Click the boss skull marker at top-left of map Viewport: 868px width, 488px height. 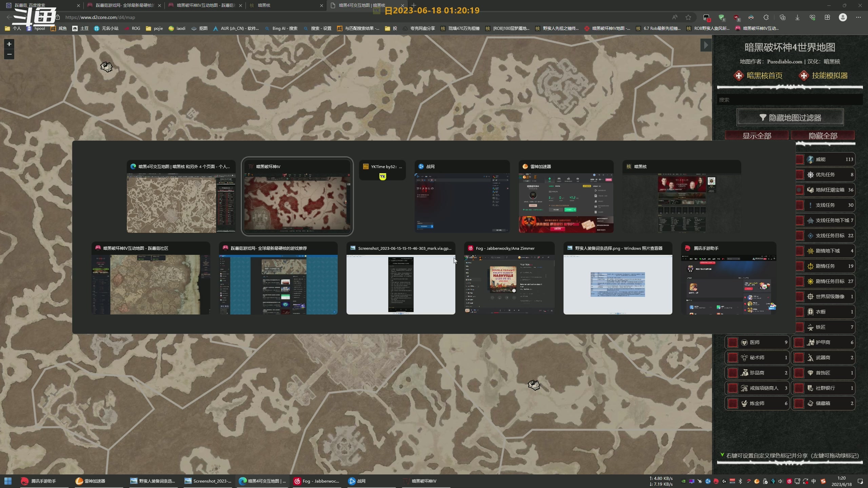[106, 67]
